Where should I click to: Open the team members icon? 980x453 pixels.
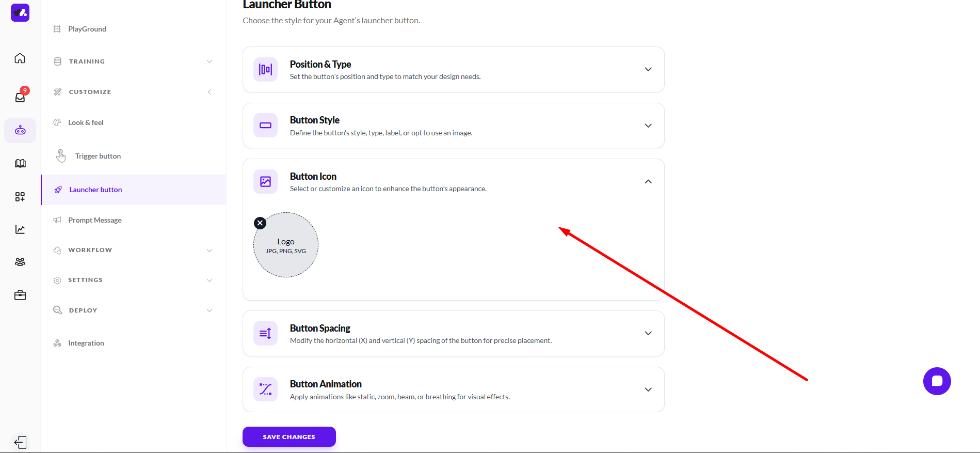tap(20, 262)
